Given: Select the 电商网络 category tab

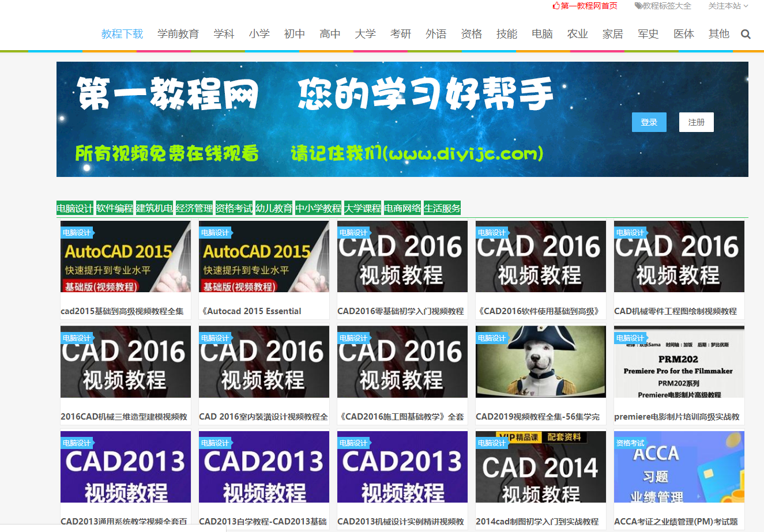Looking at the screenshot, I should [402, 208].
